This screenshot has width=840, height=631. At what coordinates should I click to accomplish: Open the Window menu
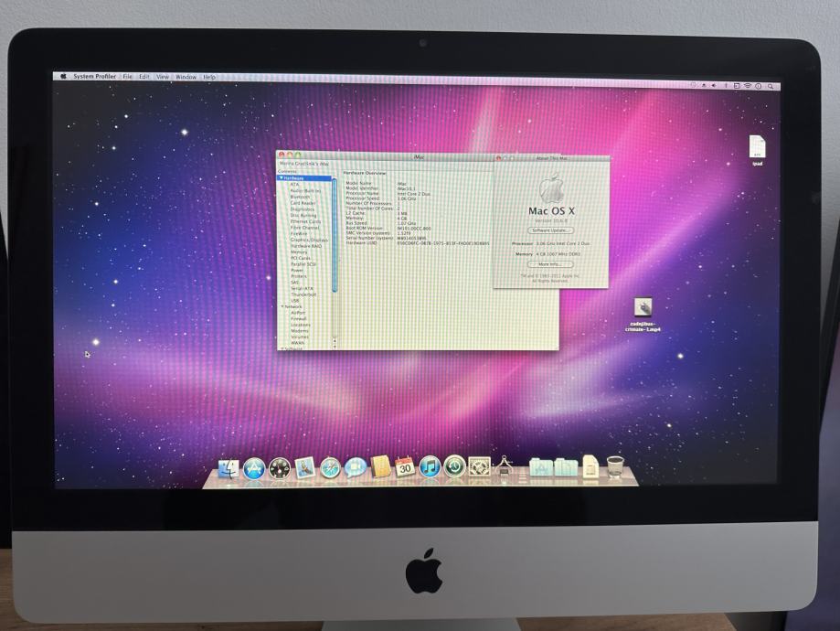pyautogui.click(x=186, y=77)
